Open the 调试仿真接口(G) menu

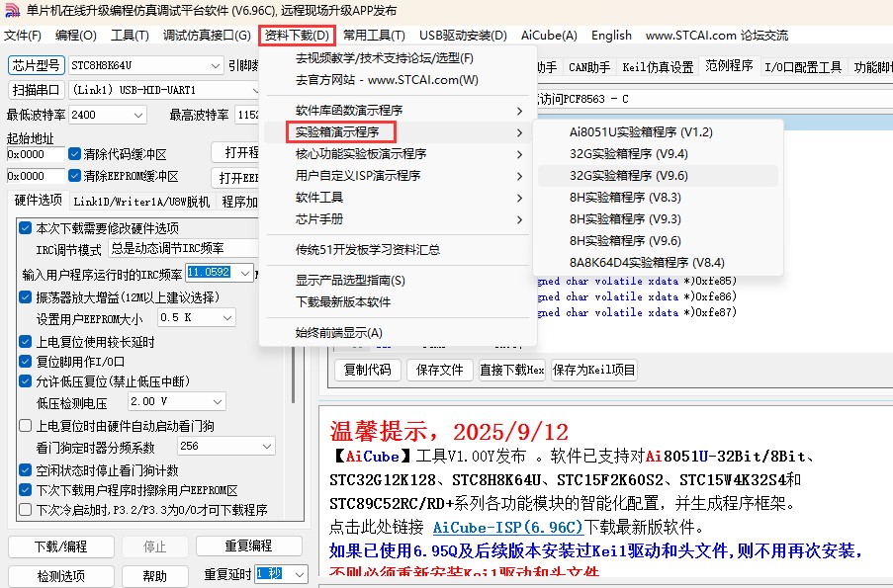pyautogui.click(x=207, y=36)
